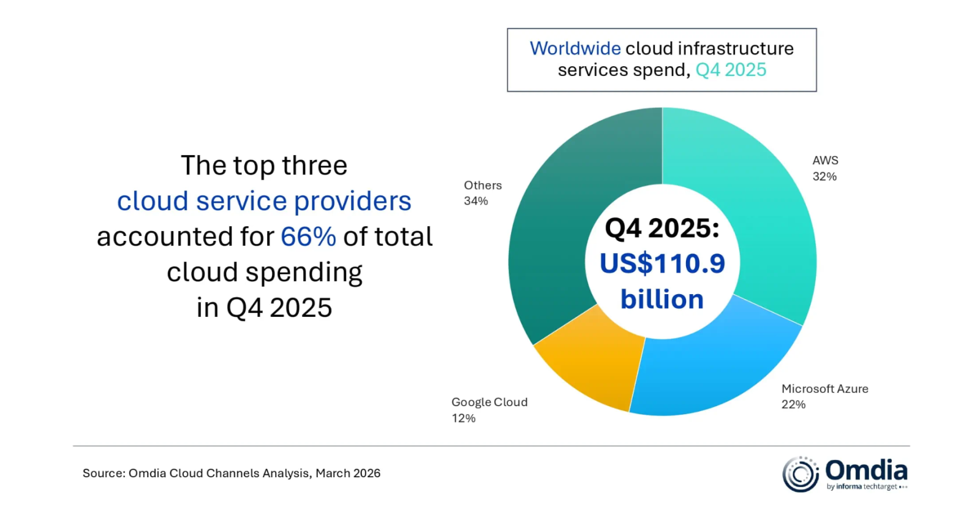Screen dimensions: 980x522
Task: Click the blue '66%' figure in headline
Action: 308,236
